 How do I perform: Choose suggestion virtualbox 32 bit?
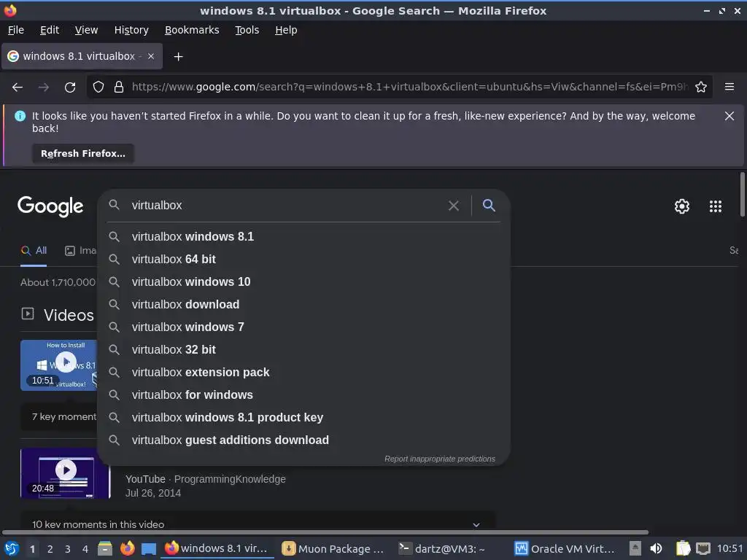(x=303, y=349)
